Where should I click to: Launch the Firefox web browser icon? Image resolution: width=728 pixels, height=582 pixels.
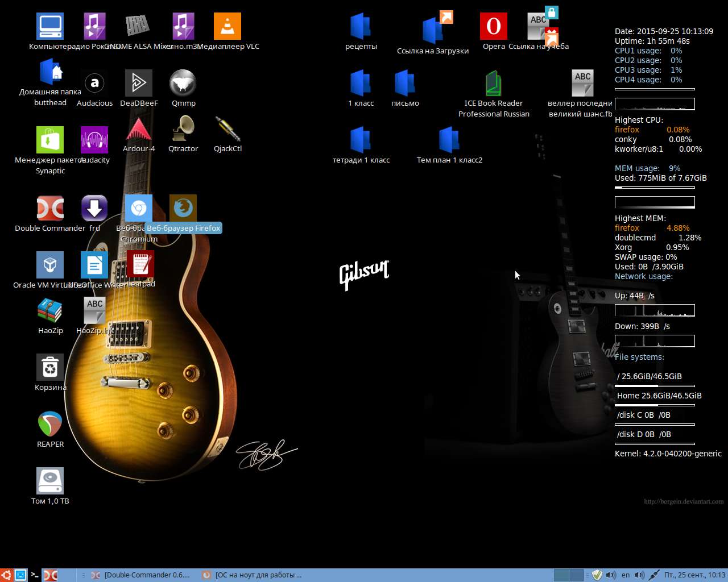[x=183, y=209]
